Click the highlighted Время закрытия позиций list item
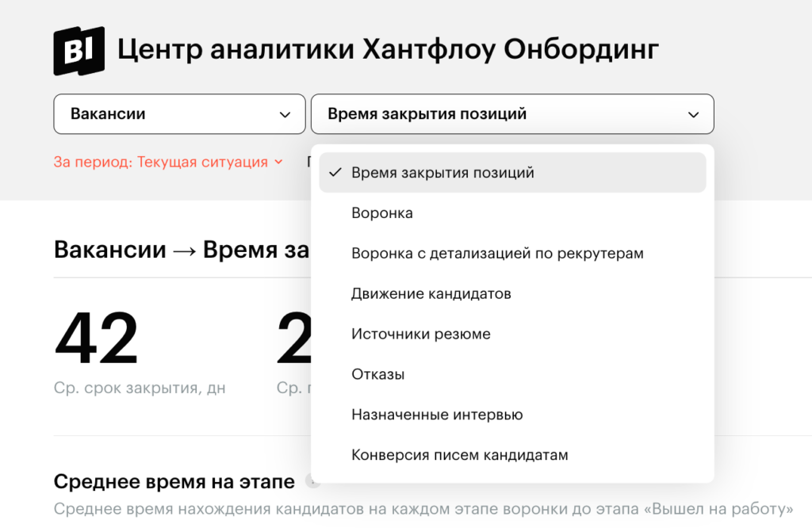 [x=442, y=173]
